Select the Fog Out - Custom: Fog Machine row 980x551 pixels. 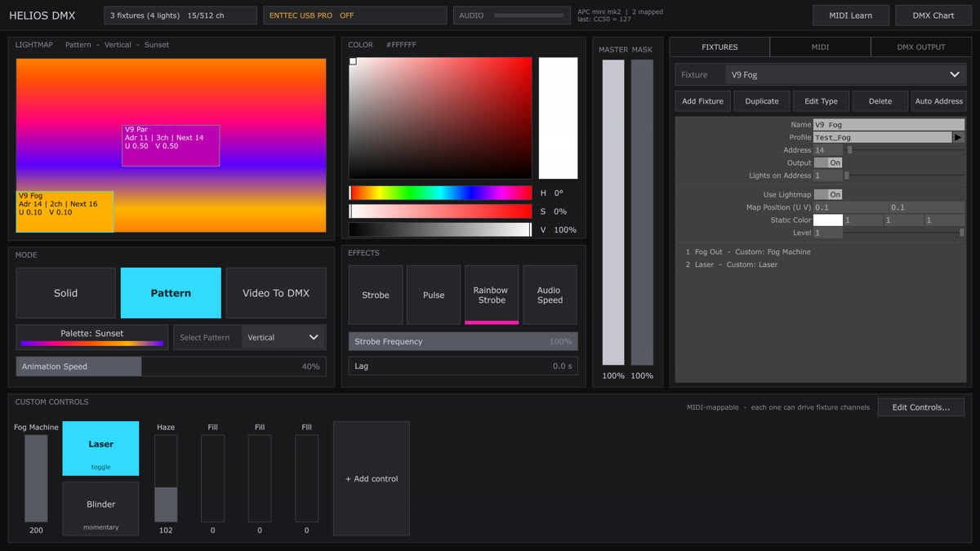(x=748, y=251)
